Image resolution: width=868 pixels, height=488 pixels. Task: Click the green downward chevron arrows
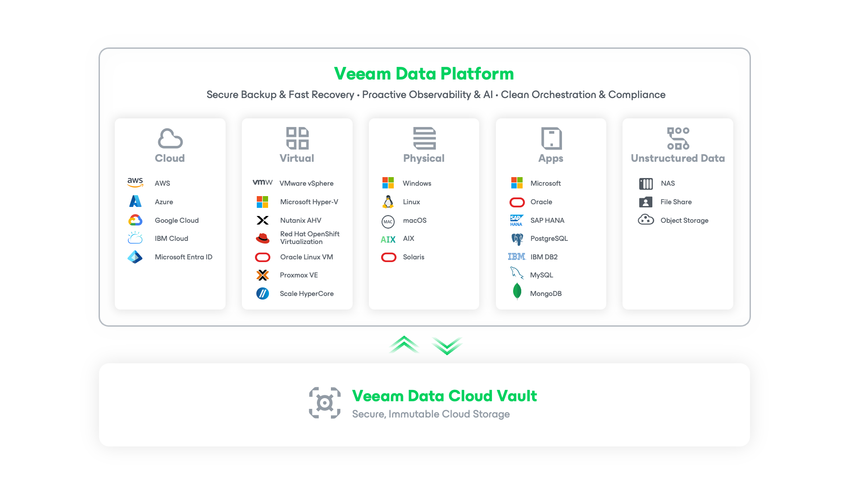pos(447,346)
